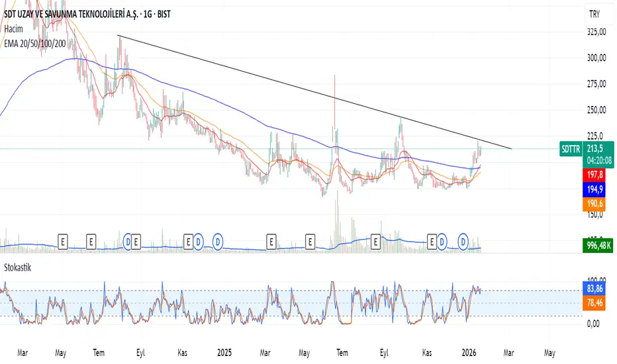This screenshot has height=364, width=617.
Task: Open the D dividend marker beside Kas 2025 E marker
Action: tap(442, 242)
